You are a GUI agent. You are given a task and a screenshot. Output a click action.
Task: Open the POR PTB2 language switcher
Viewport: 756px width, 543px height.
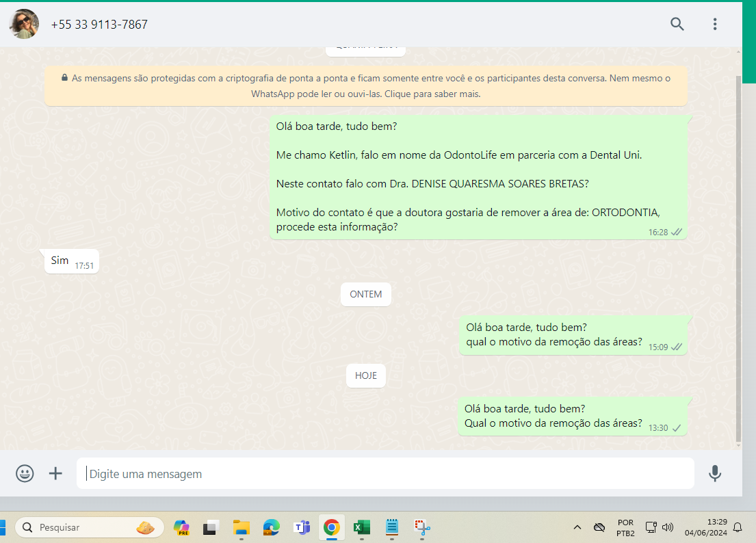[x=625, y=527]
